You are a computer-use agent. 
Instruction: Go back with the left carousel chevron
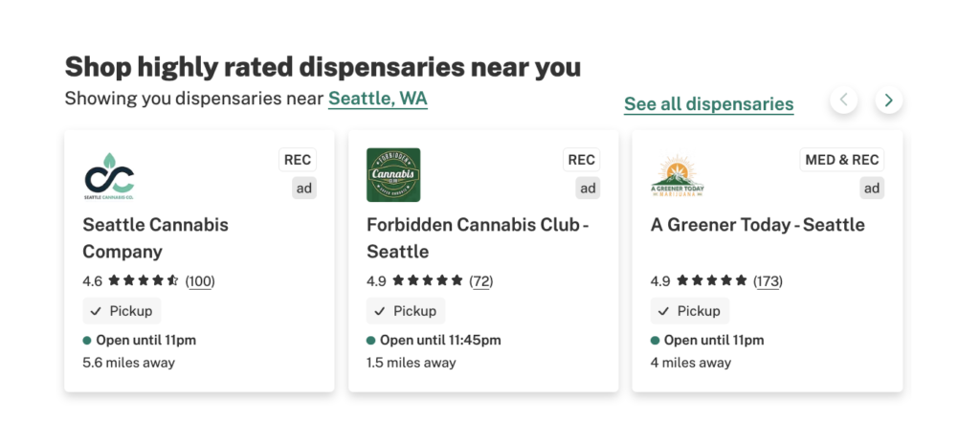844,100
